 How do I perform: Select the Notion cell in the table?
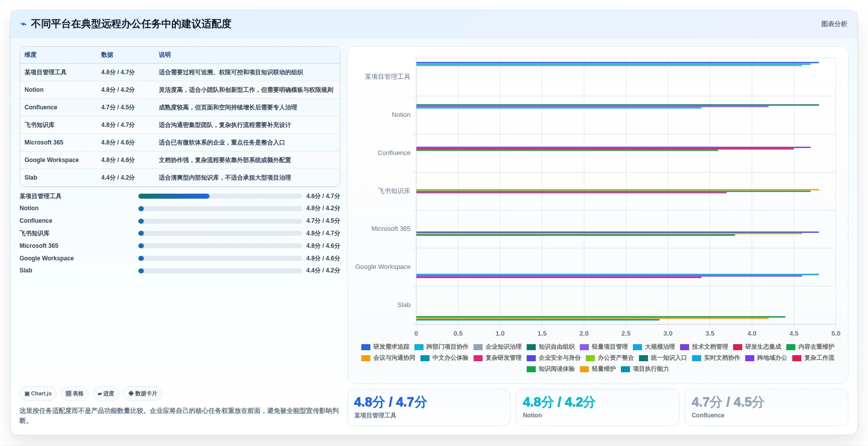tap(34, 90)
